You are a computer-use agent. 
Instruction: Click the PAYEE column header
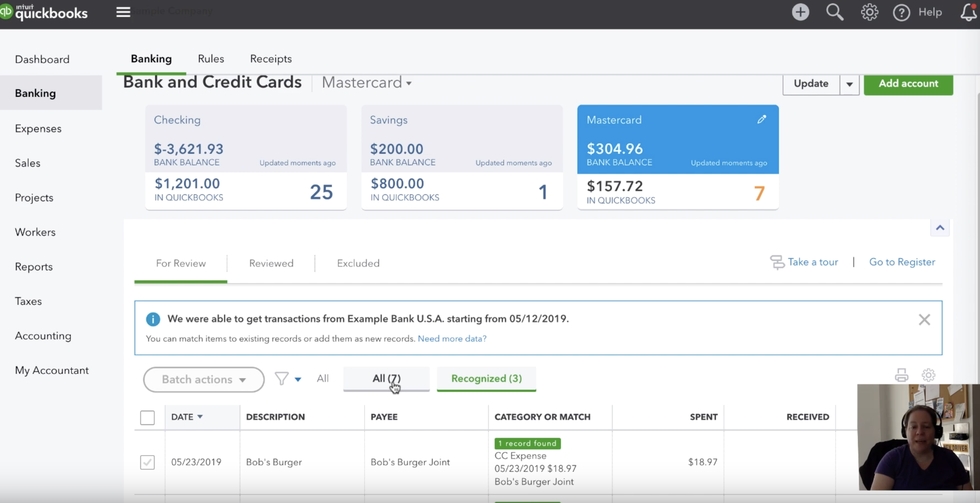tap(384, 417)
